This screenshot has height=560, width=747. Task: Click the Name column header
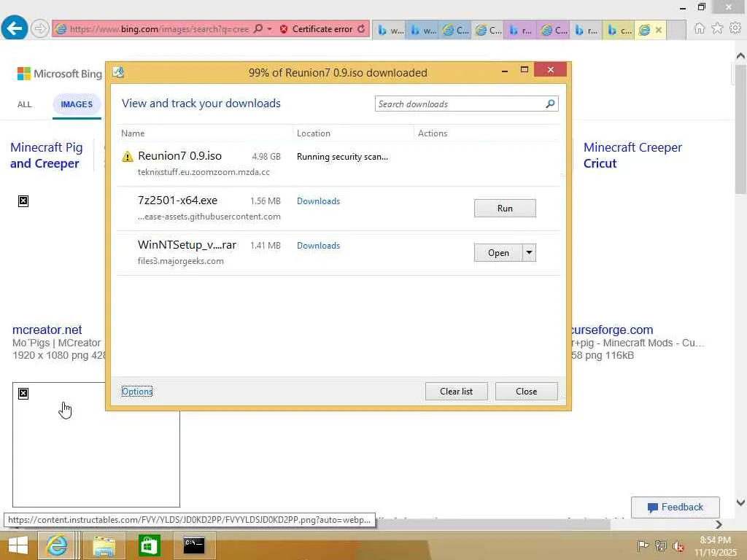133,133
